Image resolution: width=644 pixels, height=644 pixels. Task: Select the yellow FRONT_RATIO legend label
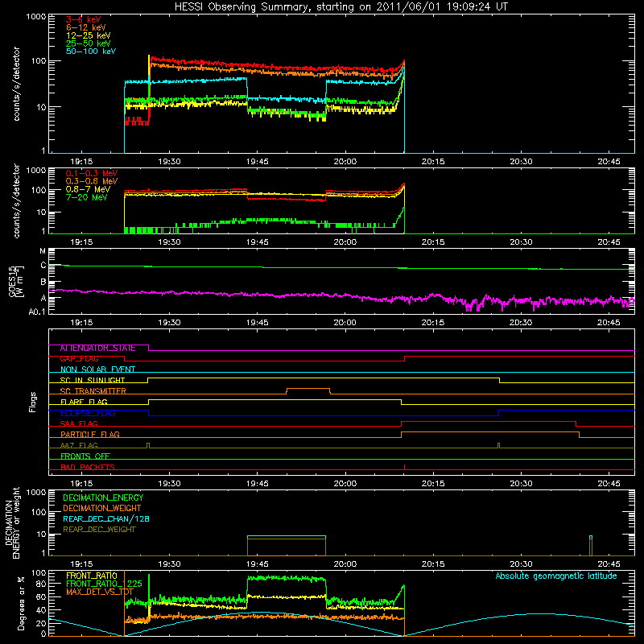click(92, 576)
